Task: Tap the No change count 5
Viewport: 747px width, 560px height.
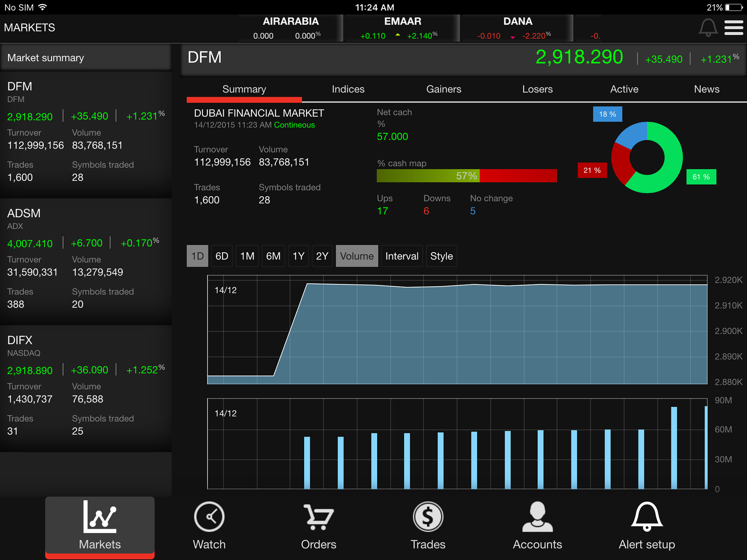Action: click(x=473, y=211)
